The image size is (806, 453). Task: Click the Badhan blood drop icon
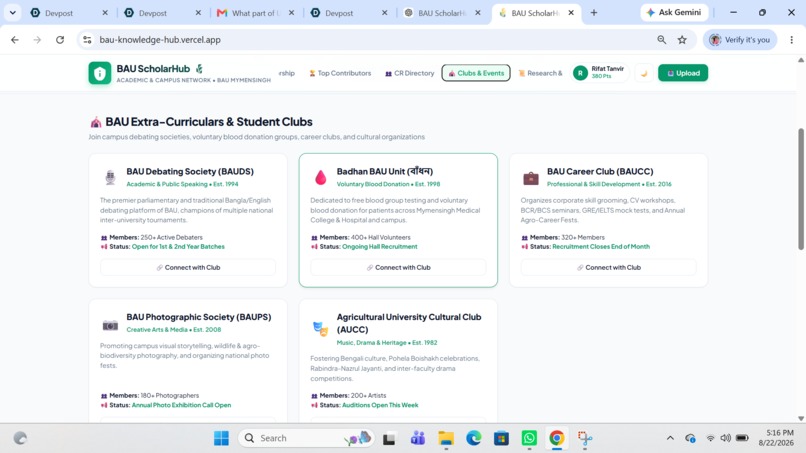pyautogui.click(x=320, y=177)
